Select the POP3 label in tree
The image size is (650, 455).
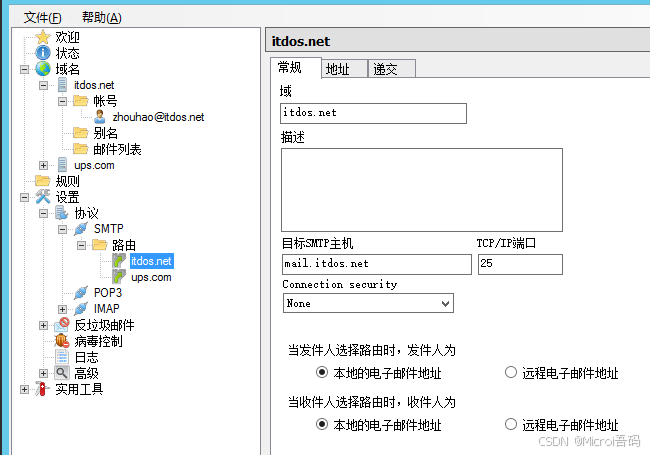pyautogui.click(x=108, y=293)
